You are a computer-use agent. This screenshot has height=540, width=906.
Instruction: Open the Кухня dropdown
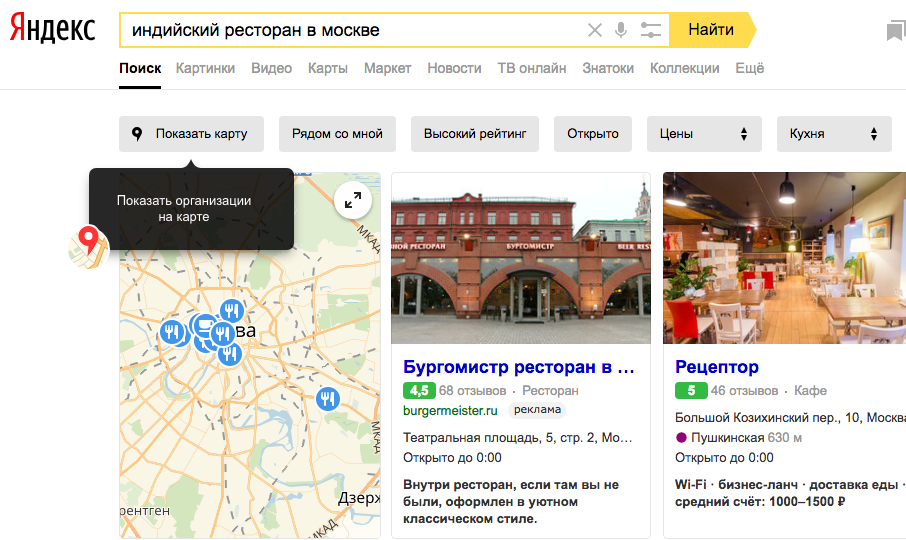click(x=834, y=134)
